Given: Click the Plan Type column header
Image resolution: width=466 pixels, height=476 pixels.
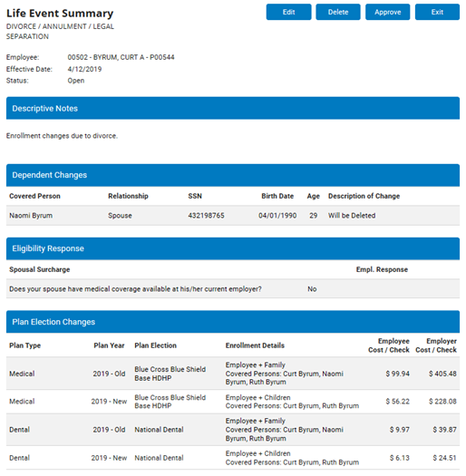Looking at the screenshot, I should [24, 345].
